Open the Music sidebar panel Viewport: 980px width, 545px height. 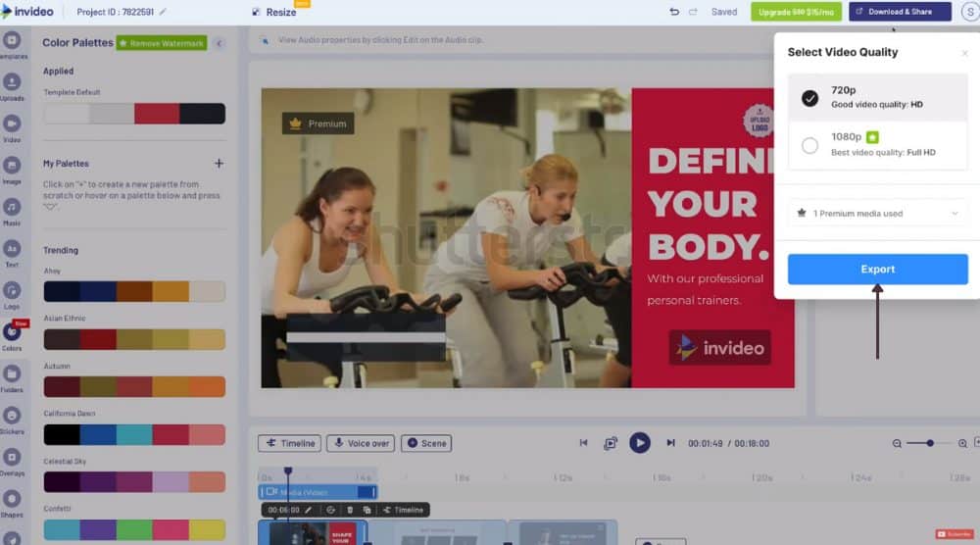[12, 213]
